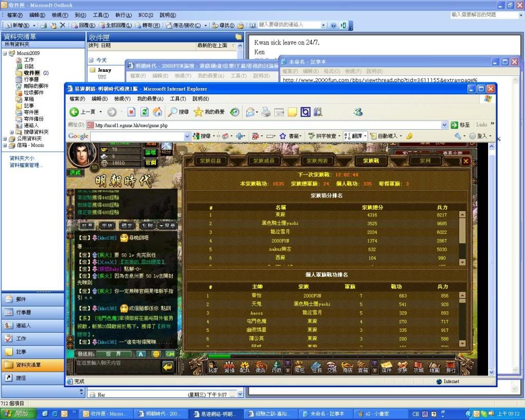Open IE address bar dropdown arrow

pyautogui.click(x=445, y=125)
